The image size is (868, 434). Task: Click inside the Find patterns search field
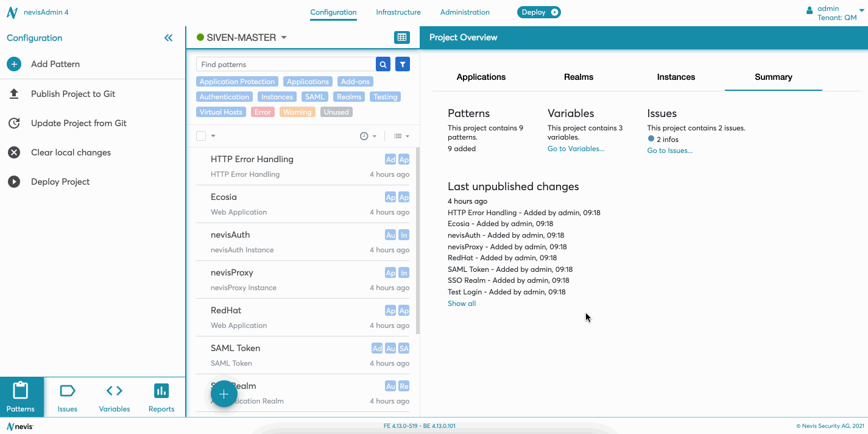tap(286, 64)
